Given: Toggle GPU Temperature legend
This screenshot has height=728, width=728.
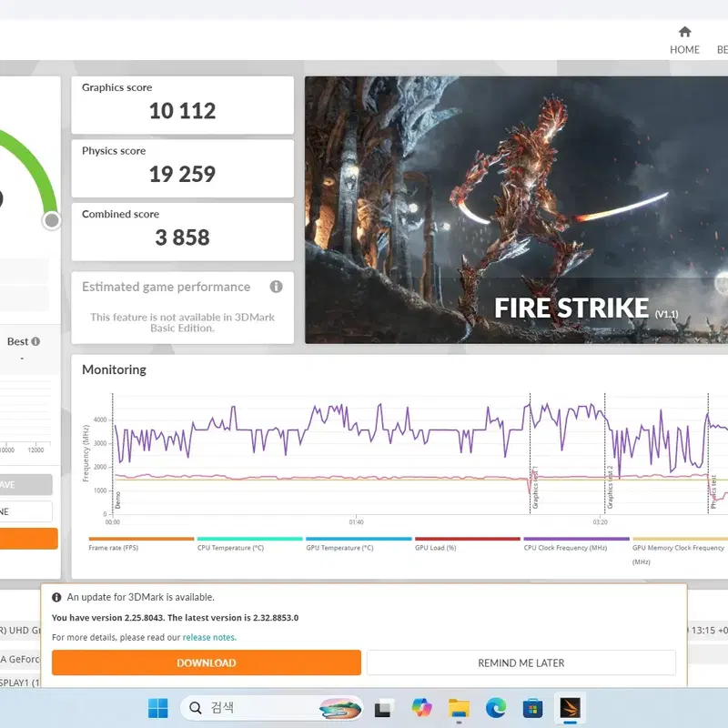Looking at the screenshot, I should click(x=359, y=544).
